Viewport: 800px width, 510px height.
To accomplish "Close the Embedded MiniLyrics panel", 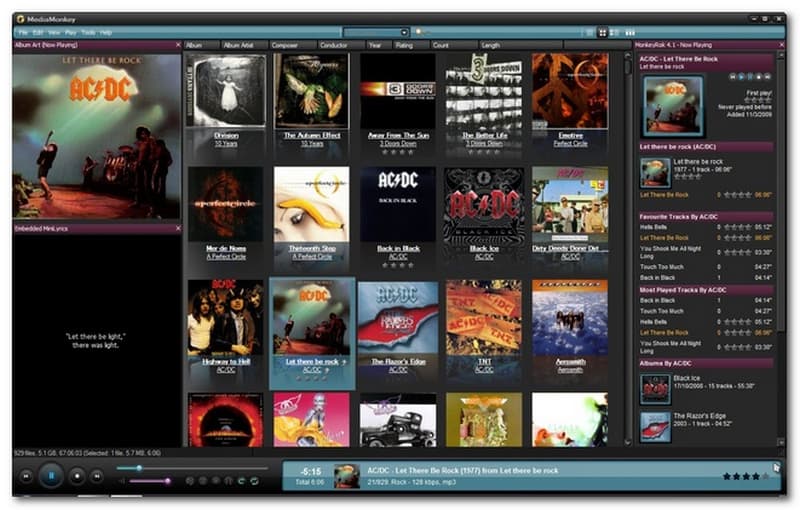I will 178,228.
